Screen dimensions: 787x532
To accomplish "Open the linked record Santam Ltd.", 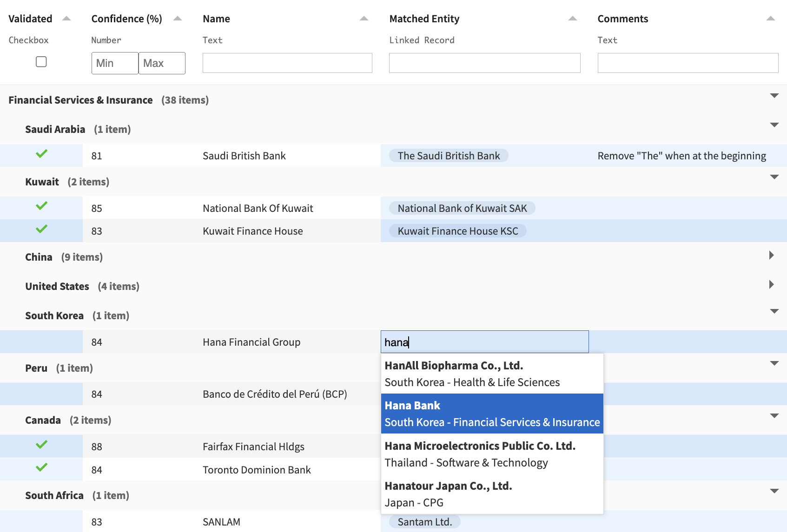I will click(423, 521).
